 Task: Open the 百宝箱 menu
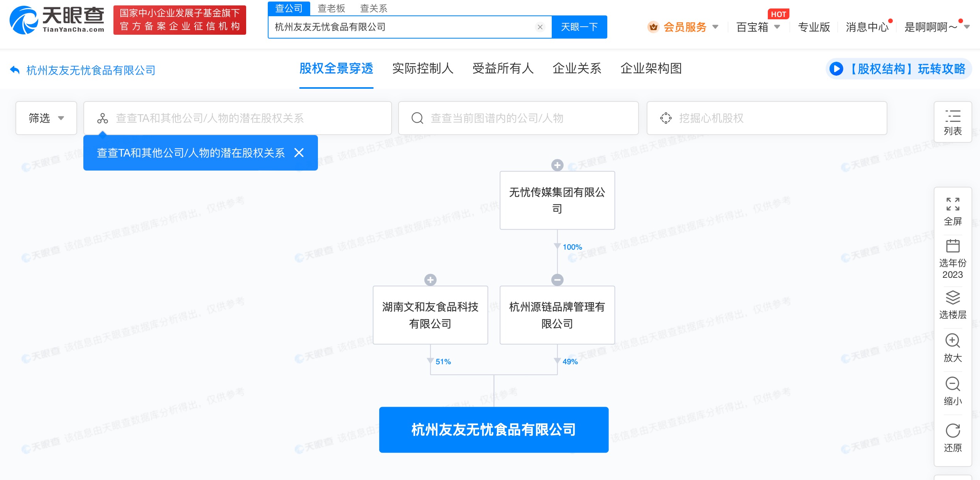758,27
